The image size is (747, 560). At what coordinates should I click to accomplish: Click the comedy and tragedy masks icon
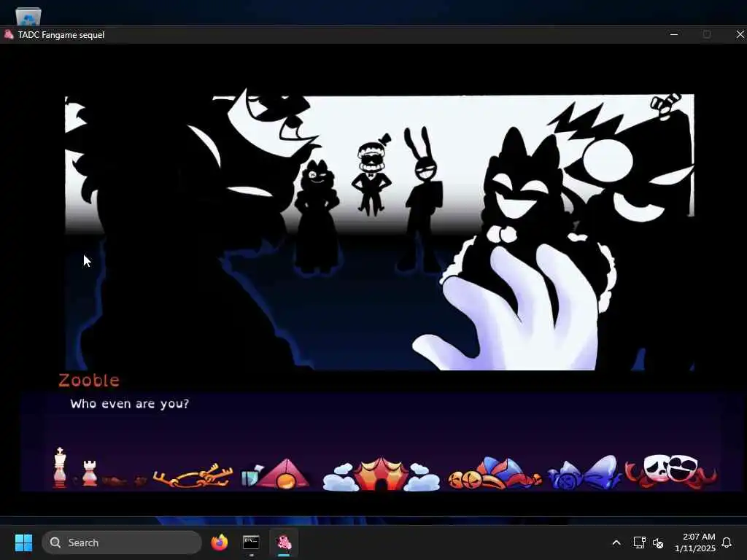(x=670, y=472)
